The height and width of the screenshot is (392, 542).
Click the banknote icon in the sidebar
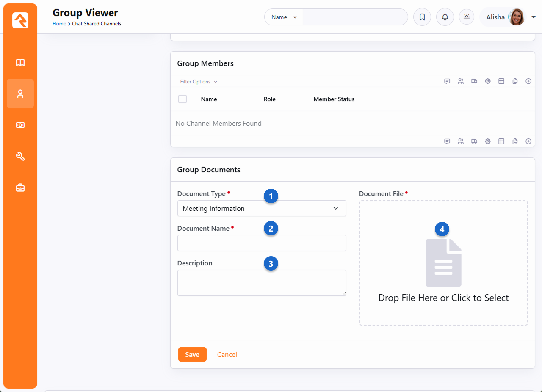point(20,125)
